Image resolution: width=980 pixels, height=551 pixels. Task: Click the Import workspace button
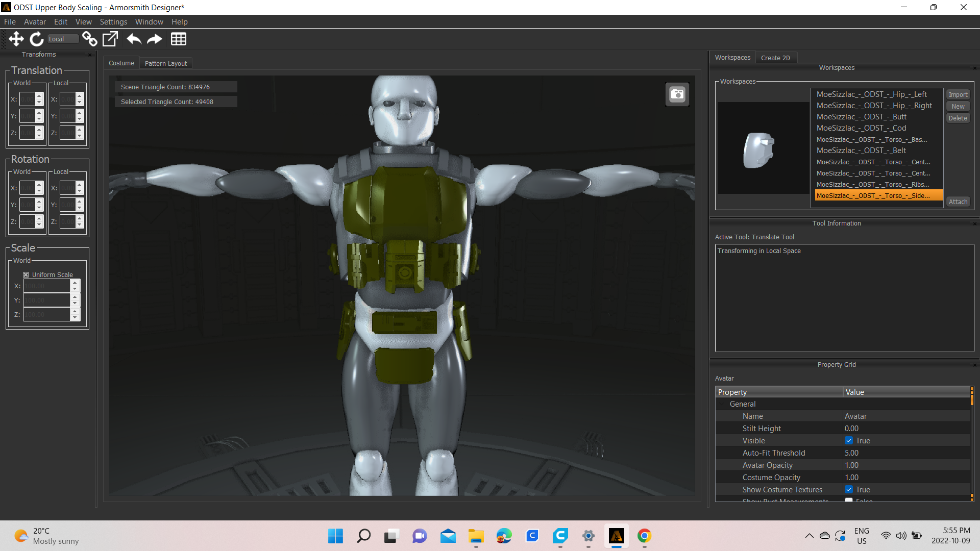coord(958,95)
